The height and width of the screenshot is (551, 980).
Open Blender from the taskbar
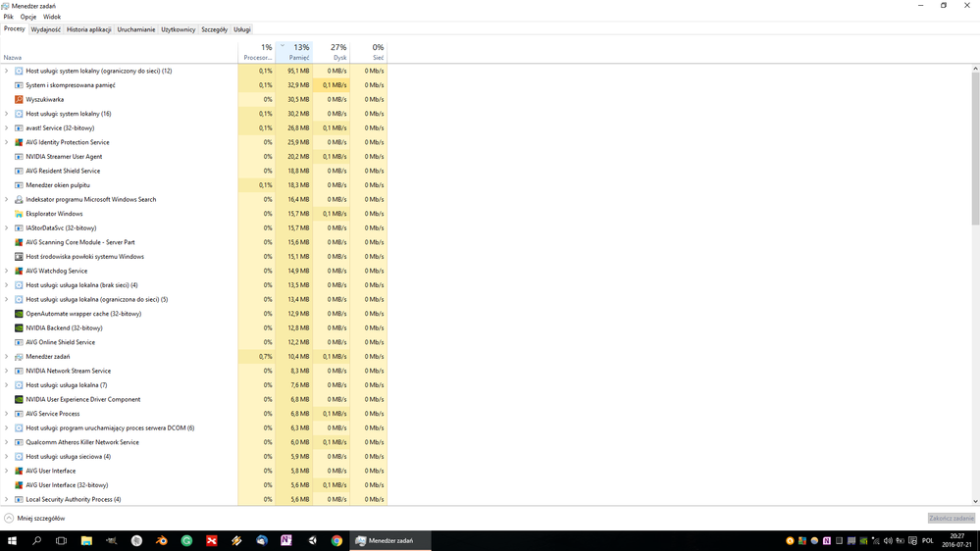tap(162, 540)
